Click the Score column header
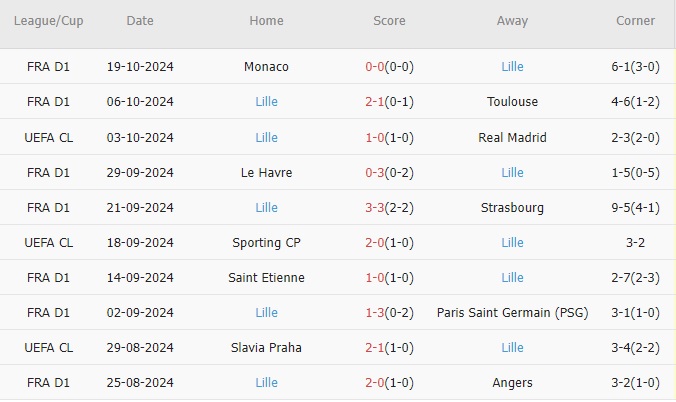Image resolution: width=676 pixels, height=402 pixels. [389, 21]
